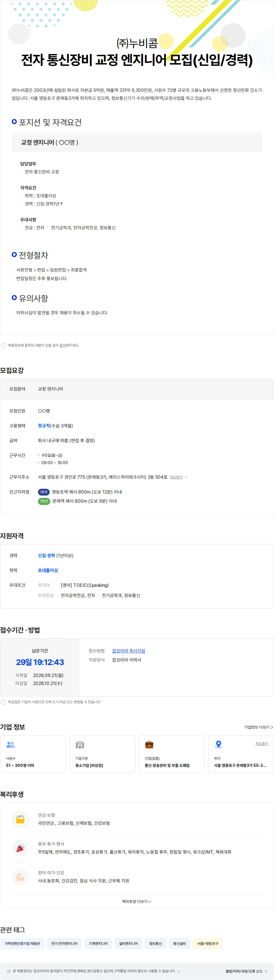The width and height of the screenshot is (274, 980).
Task: Click the 시작일 2026.09.21(월) date
Action: [x=48, y=675]
